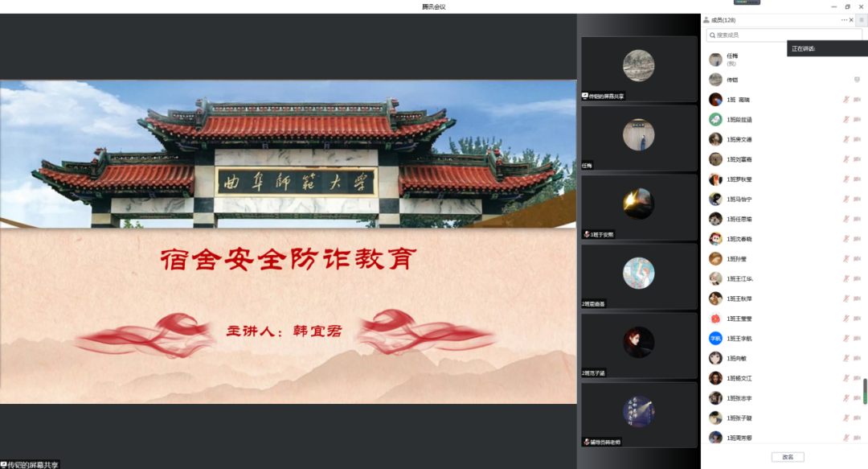Click the muted microphone icon for 1班王莹莹

[x=845, y=319]
